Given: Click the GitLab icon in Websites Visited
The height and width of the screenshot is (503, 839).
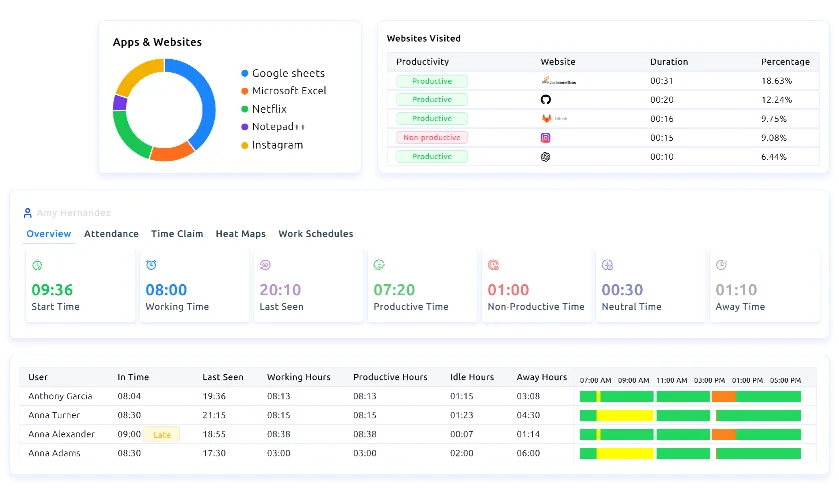Looking at the screenshot, I should [x=546, y=119].
